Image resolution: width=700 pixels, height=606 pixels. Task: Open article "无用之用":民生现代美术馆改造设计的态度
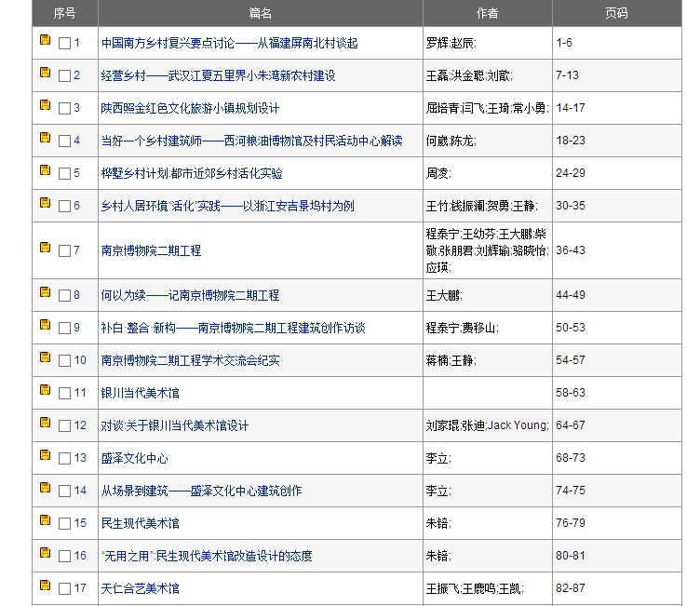(x=207, y=557)
